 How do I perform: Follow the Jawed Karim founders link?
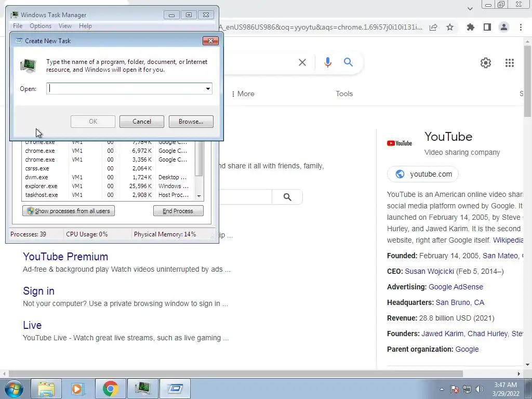443,334
